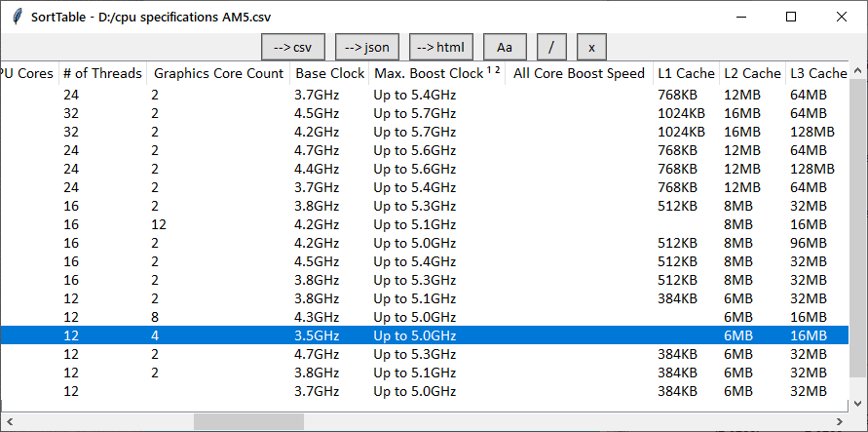Sort table by Base Clock column
Viewport: 868px width, 432px height.
pos(329,73)
